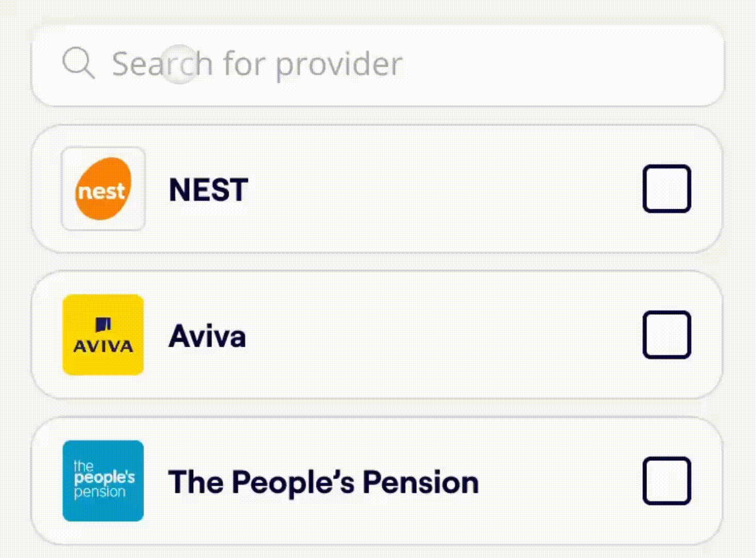
Task: Click the 'Search for provider' placeholder text
Action: click(x=257, y=64)
